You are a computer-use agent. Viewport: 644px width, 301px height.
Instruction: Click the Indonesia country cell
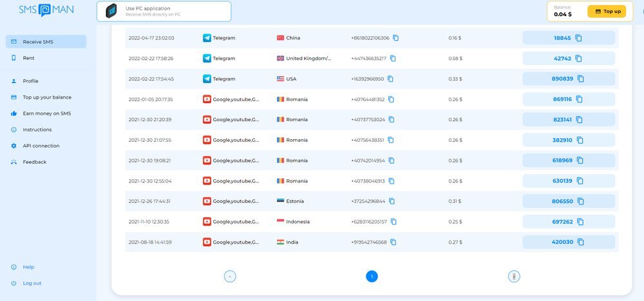[293, 222]
